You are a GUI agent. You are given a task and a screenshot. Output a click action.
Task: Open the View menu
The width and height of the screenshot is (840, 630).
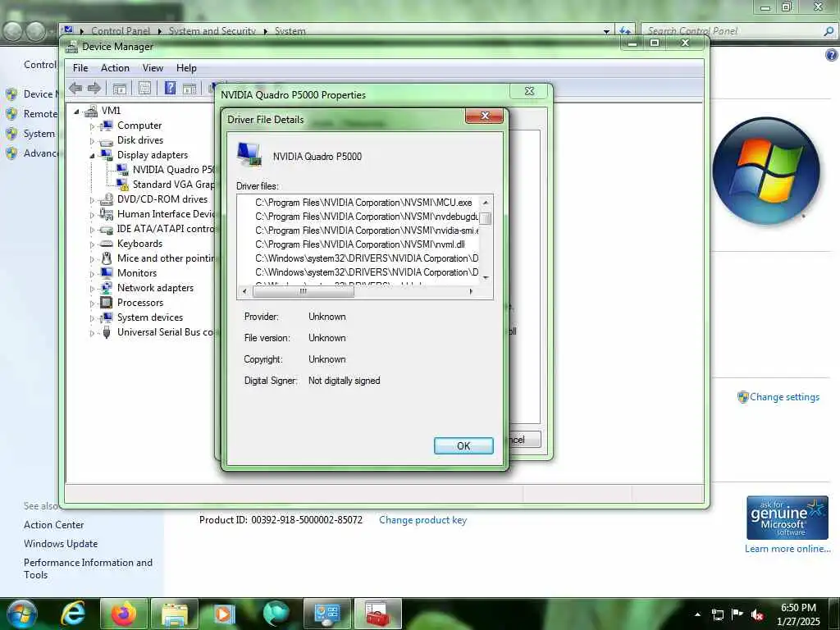[x=153, y=68]
